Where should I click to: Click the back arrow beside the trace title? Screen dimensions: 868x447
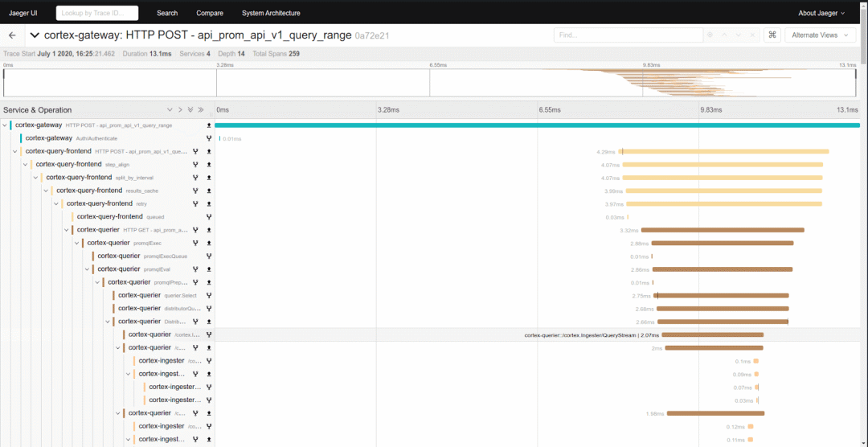(12, 35)
